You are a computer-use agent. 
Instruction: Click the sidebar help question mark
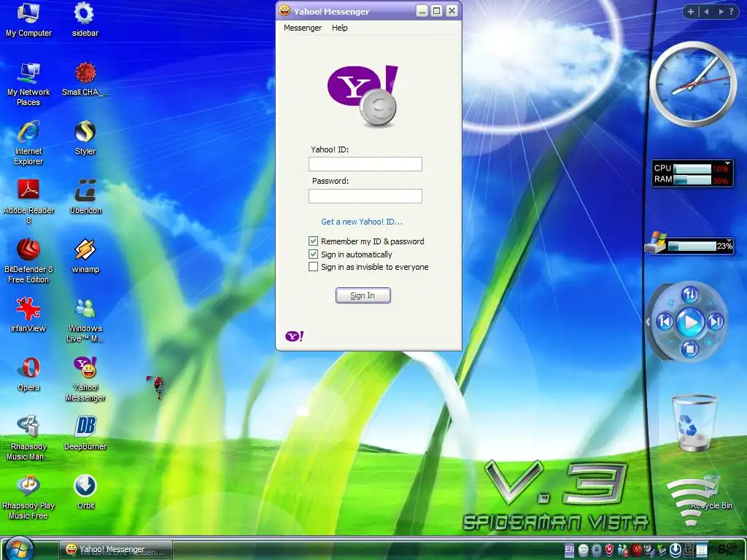(x=732, y=12)
